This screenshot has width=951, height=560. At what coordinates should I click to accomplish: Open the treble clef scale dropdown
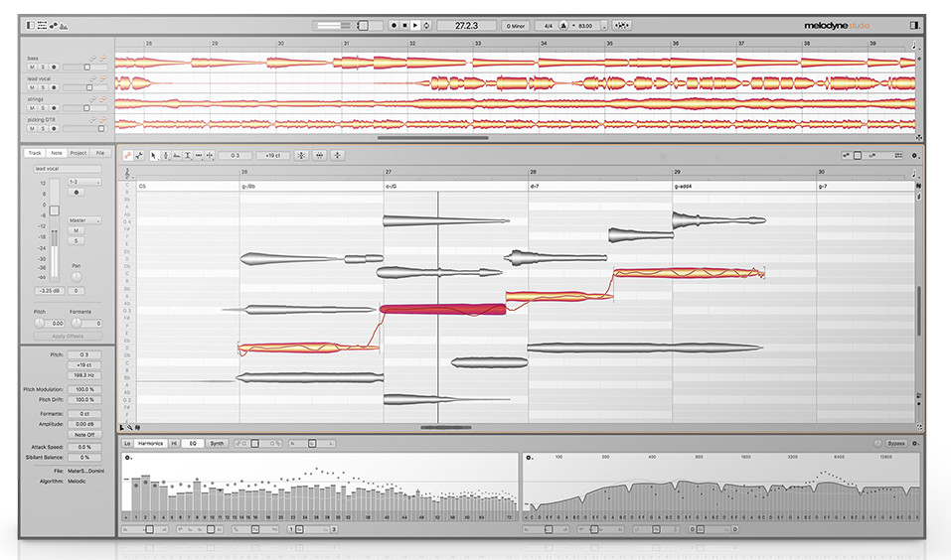128,174
